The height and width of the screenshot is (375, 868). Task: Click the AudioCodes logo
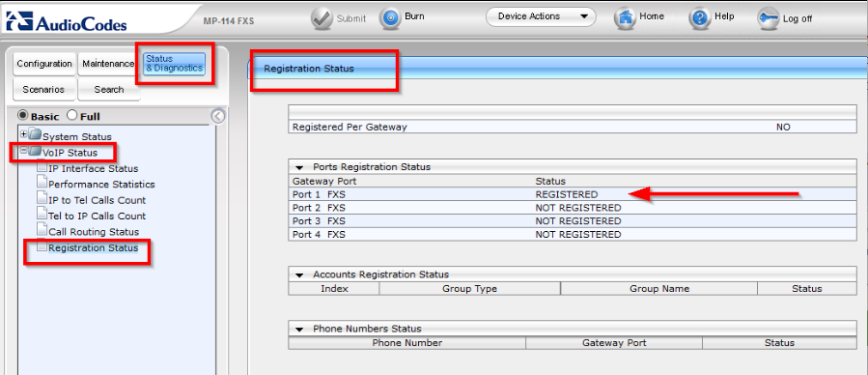coord(67,22)
